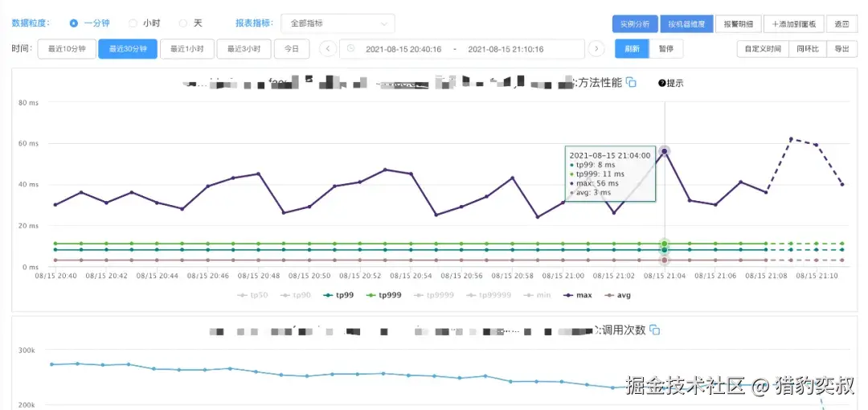Viewport: 868px width, 410px height.
Task: Select the 一分钟 granularity radio button
Action: (x=74, y=23)
